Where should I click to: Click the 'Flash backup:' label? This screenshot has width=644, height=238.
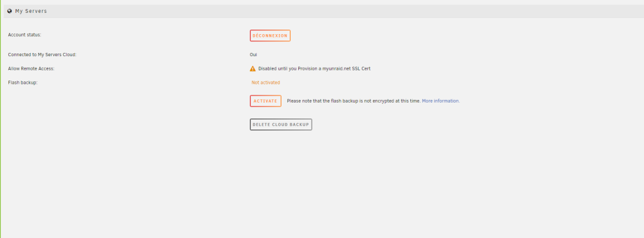[x=23, y=83]
